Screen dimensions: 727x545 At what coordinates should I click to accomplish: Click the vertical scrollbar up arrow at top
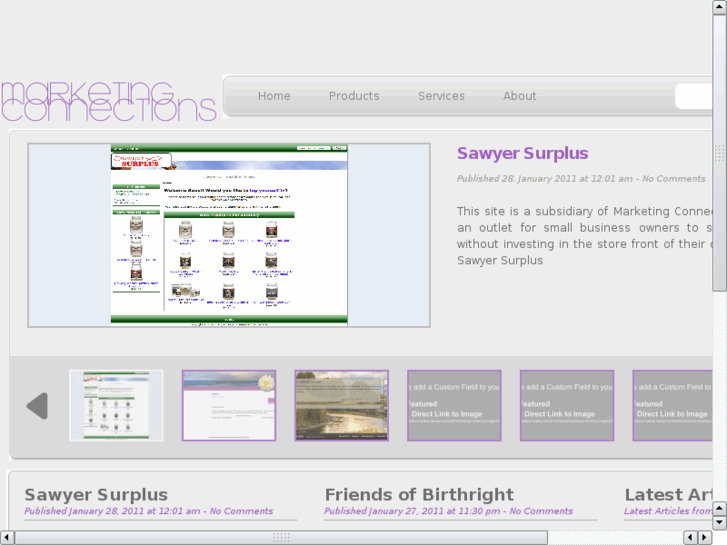[720, 7]
